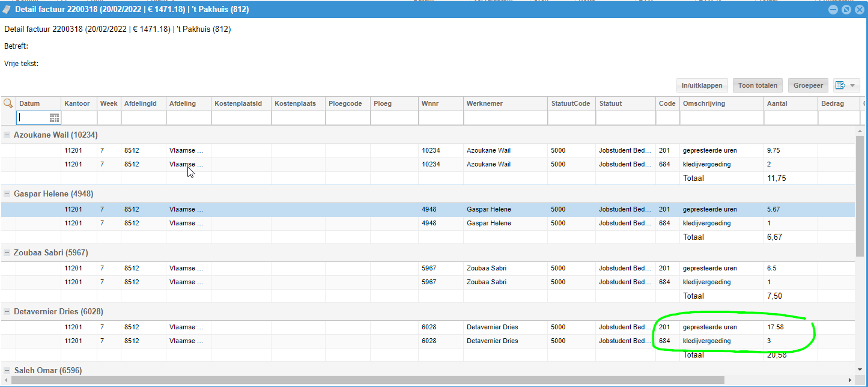Close the Detail factuur window

[858, 10]
